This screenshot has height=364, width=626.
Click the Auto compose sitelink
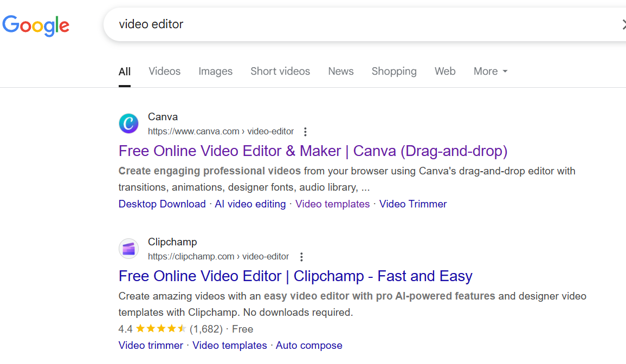[x=309, y=345]
